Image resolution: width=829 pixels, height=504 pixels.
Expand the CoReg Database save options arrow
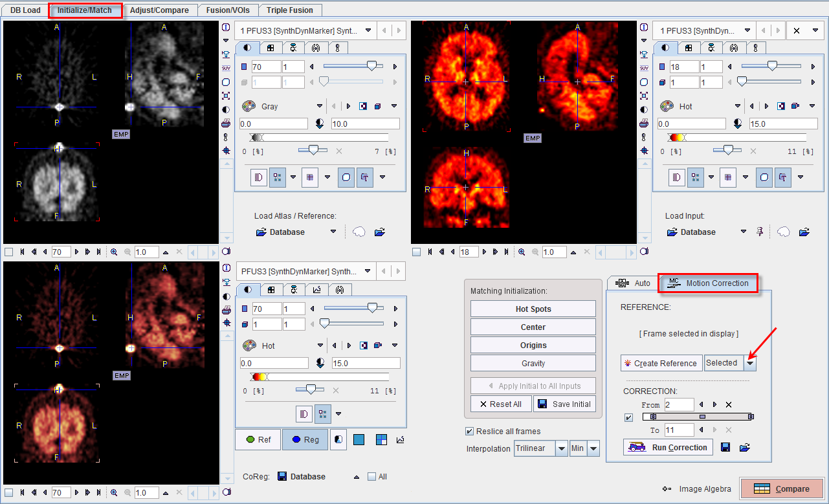point(356,477)
